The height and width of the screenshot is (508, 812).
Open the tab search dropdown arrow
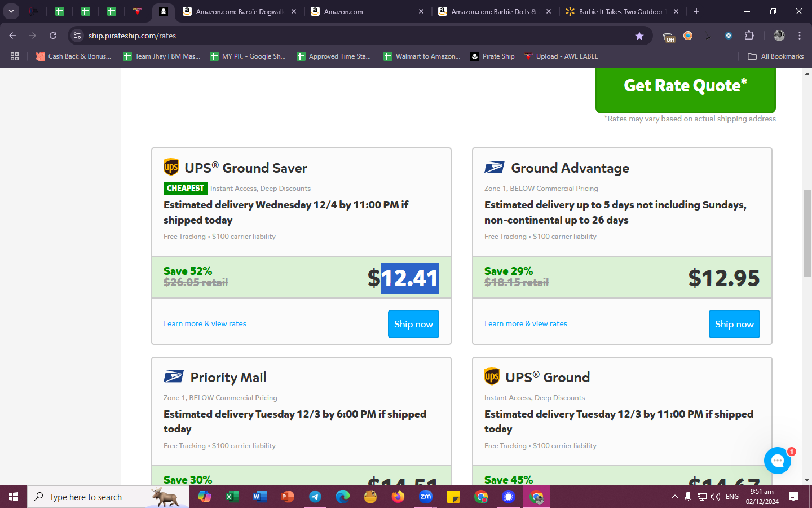tap(11, 11)
